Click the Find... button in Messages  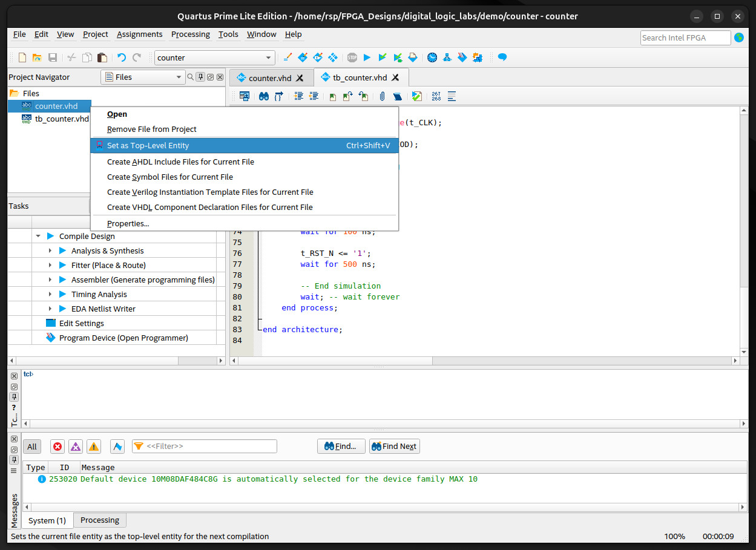tap(341, 447)
